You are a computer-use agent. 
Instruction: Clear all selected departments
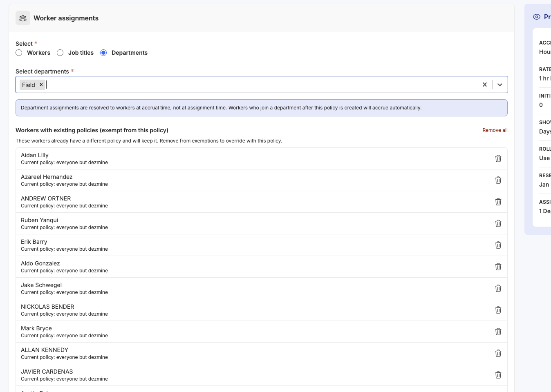pyautogui.click(x=484, y=85)
